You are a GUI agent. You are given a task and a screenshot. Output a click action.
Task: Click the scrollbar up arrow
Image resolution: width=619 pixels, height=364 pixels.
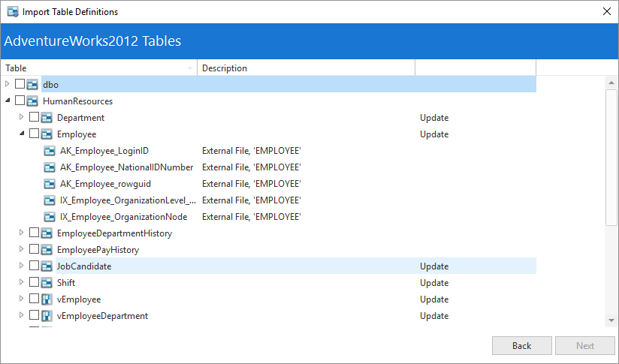point(611,83)
